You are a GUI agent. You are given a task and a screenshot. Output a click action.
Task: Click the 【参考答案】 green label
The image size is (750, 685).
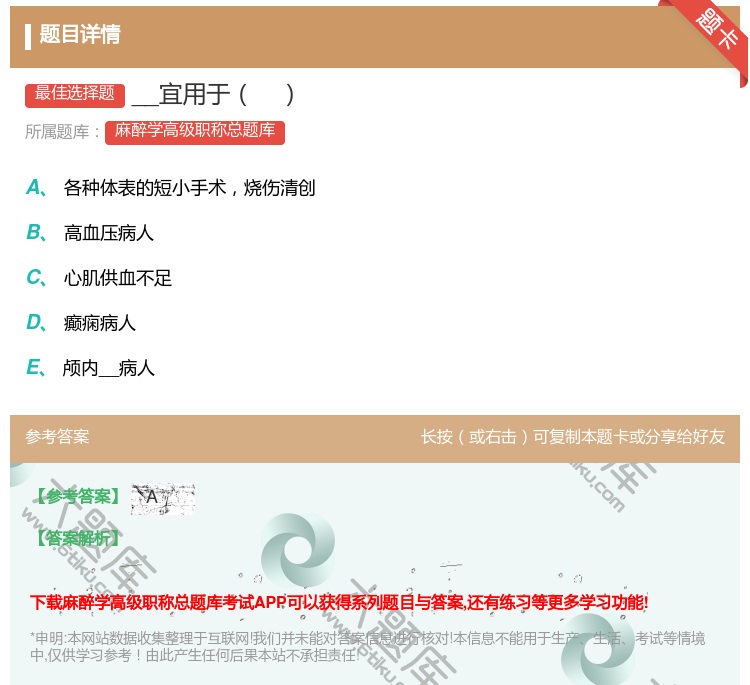[79, 497]
